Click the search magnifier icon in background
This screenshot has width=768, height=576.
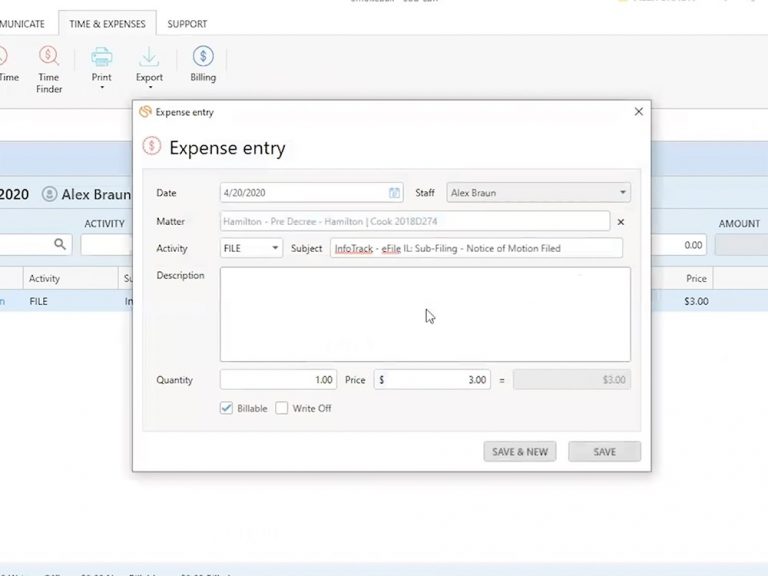click(60, 244)
